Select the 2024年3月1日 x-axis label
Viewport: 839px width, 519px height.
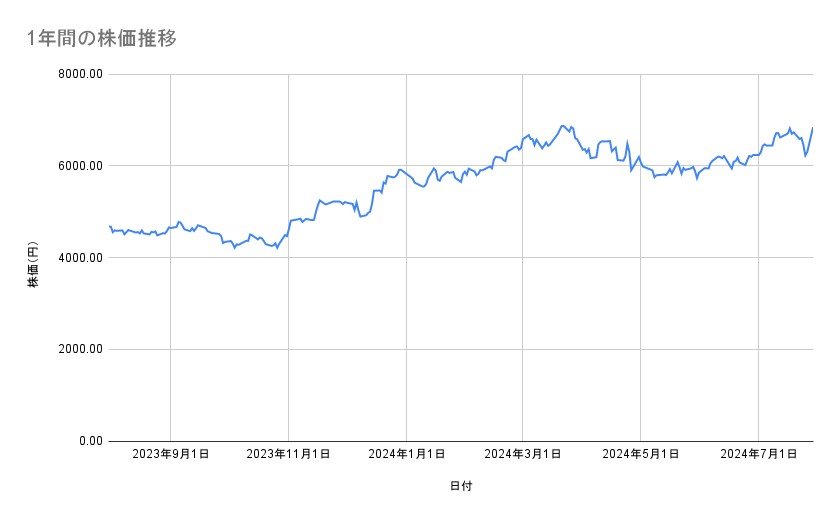[x=523, y=454]
